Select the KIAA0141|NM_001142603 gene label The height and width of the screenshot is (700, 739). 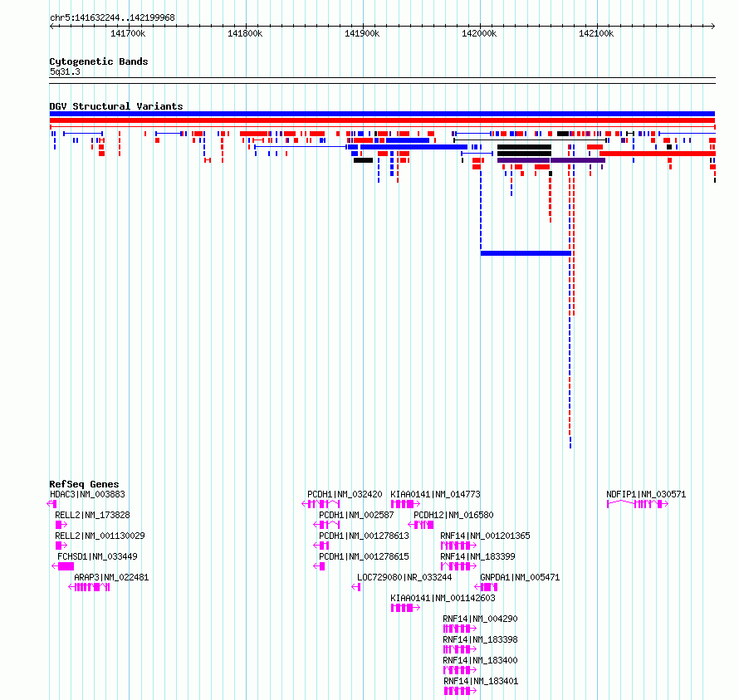(443, 598)
